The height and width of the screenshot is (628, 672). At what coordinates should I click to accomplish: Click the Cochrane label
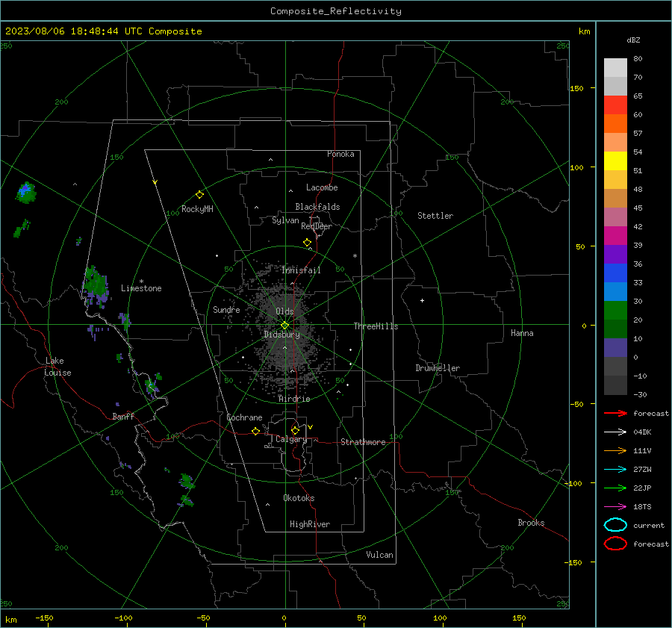[244, 417]
